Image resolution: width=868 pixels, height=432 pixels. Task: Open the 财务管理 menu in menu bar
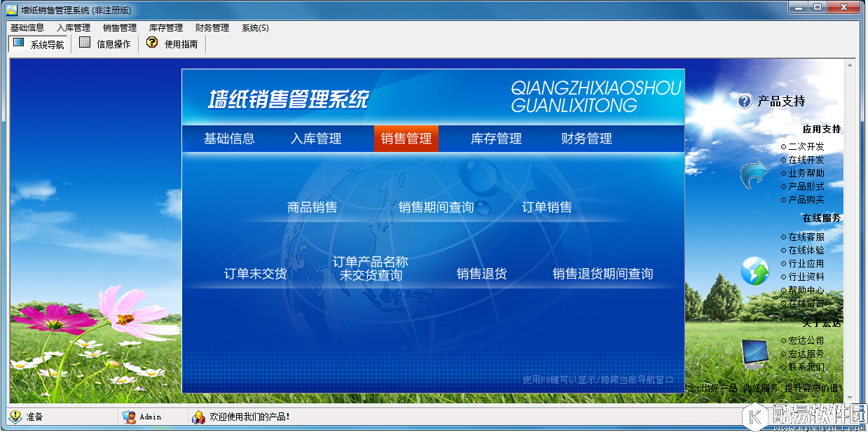click(212, 28)
